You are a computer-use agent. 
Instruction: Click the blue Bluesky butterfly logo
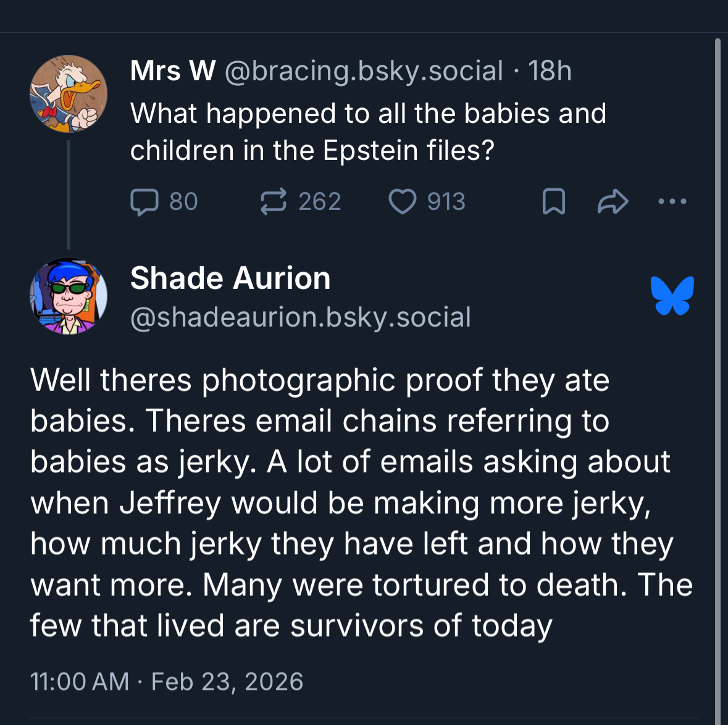click(x=672, y=295)
